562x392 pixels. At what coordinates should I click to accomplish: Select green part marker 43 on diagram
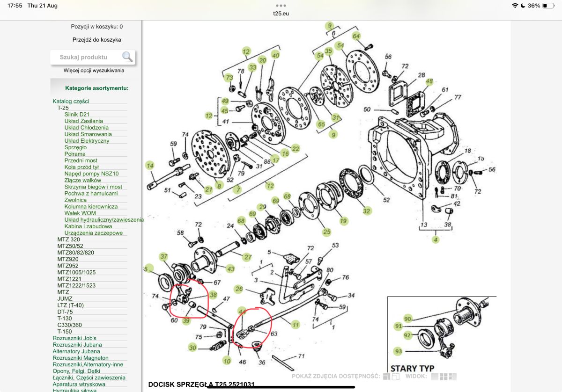[x=230, y=269]
